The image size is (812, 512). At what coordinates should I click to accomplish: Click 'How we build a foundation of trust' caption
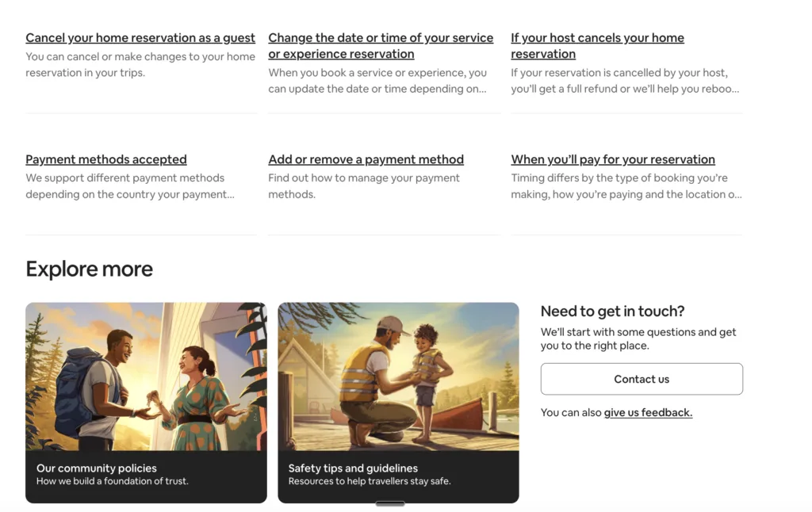coord(113,481)
